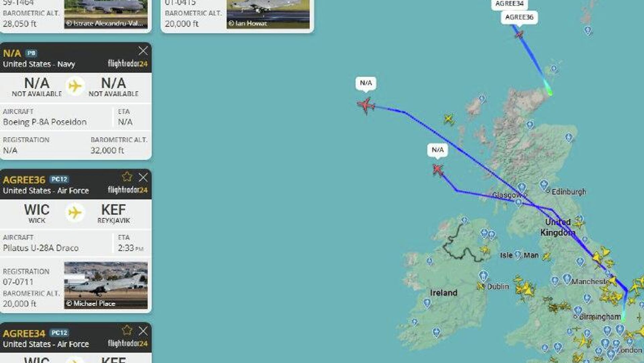The height and width of the screenshot is (363, 644).
Task: Select the AGREE36 aircraft icon on map
Action: coord(519,34)
